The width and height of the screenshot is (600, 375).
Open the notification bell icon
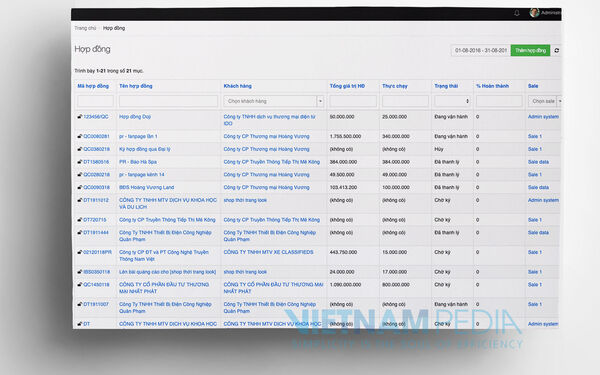(x=517, y=13)
